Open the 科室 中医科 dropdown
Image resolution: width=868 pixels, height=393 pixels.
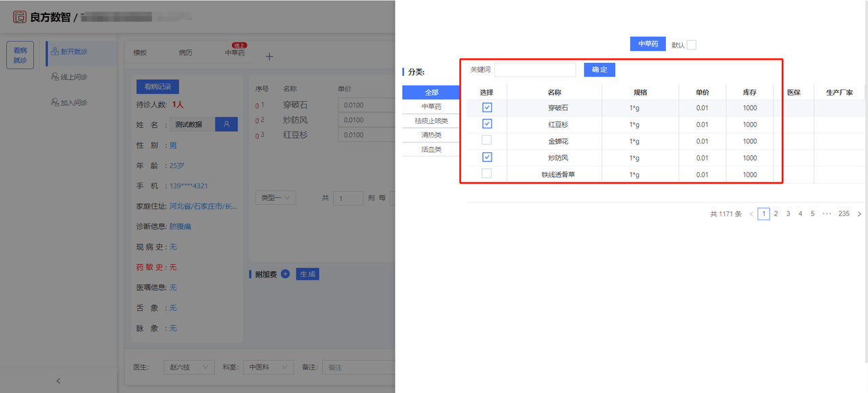point(269,367)
